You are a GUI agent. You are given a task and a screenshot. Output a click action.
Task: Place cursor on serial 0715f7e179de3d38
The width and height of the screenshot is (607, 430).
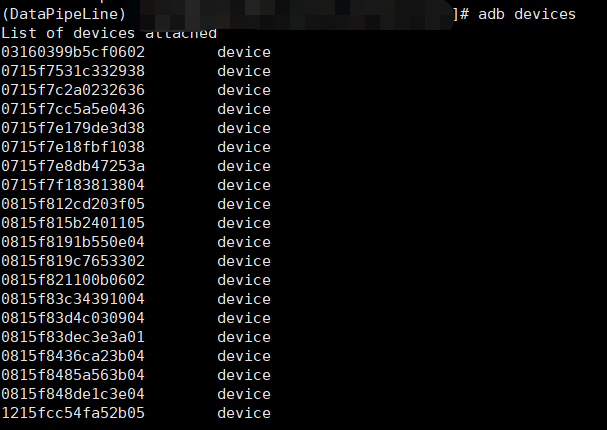pyautogui.click(x=73, y=128)
